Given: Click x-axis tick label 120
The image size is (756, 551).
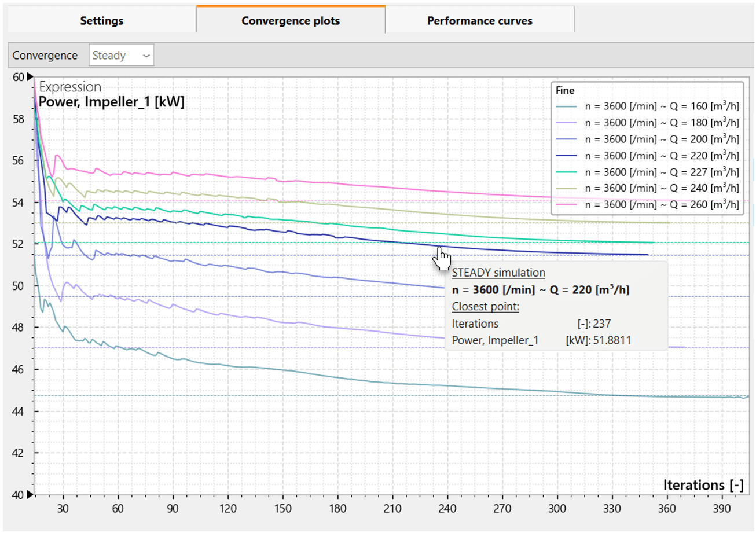Looking at the screenshot, I should [227, 509].
